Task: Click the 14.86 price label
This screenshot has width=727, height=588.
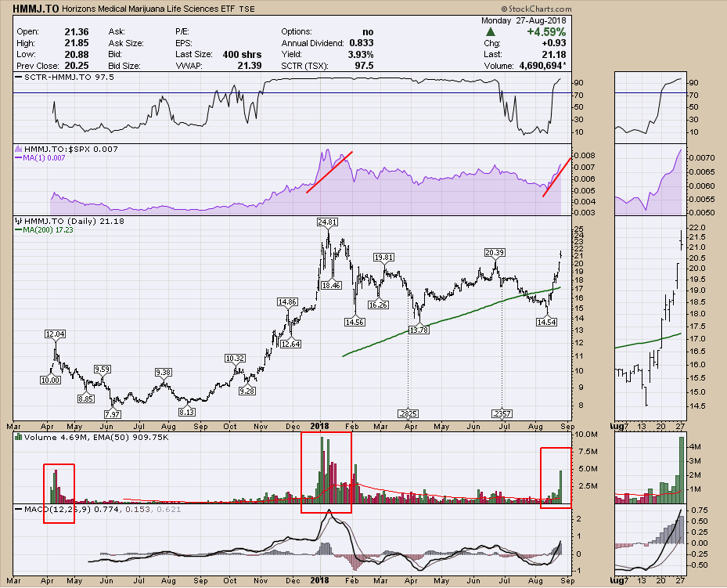Action: [287, 302]
